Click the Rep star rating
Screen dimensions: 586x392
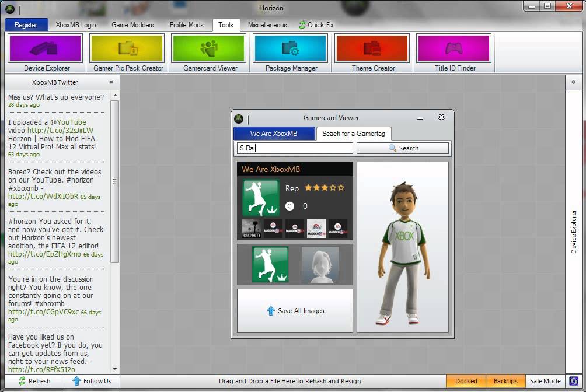[325, 188]
